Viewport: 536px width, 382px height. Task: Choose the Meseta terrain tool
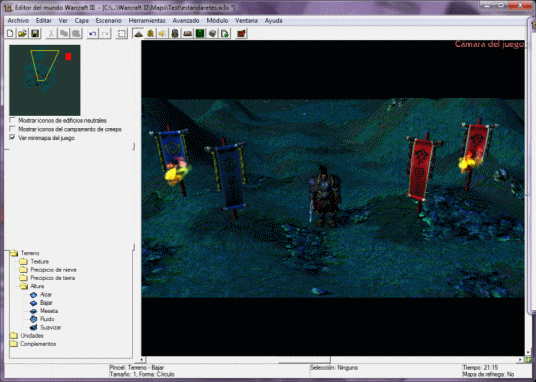pos(49,311)
